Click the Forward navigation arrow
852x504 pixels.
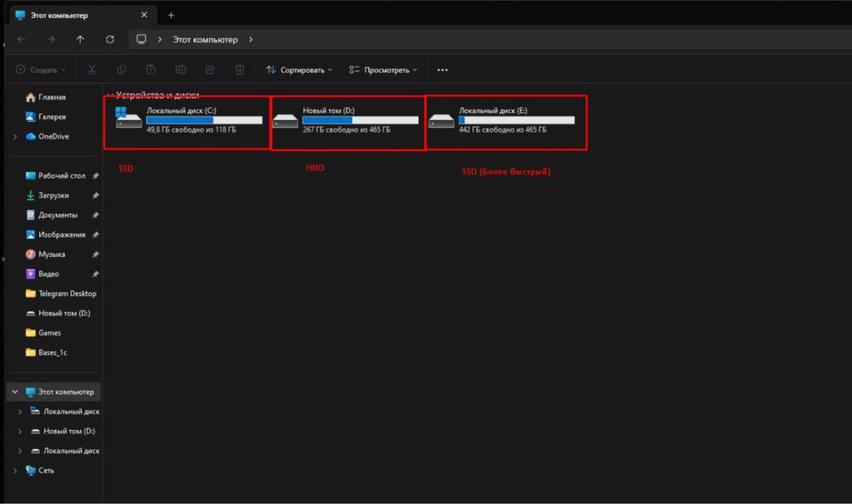pyautogui.click(x=50, y=40)
